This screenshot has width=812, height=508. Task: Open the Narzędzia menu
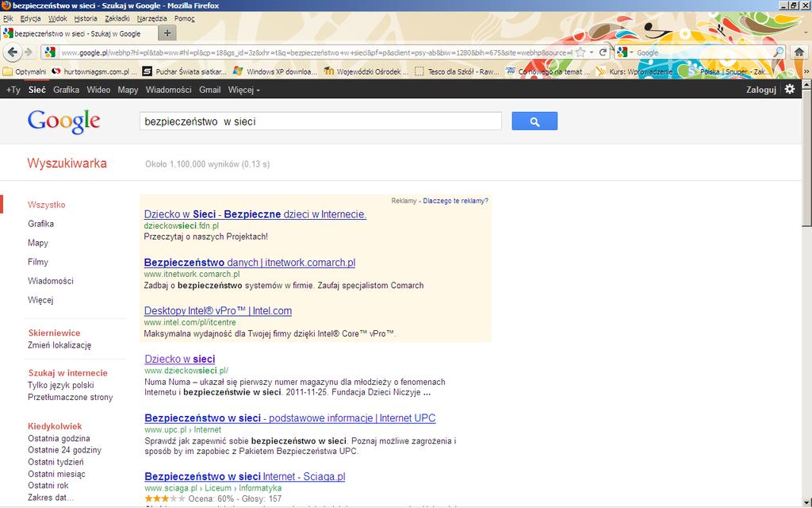coord(151,18)
